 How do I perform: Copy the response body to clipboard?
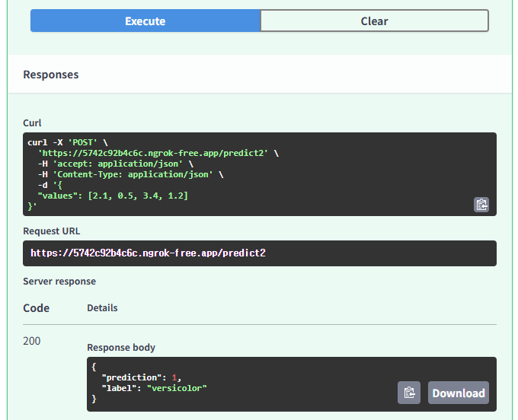pos(409,393)
